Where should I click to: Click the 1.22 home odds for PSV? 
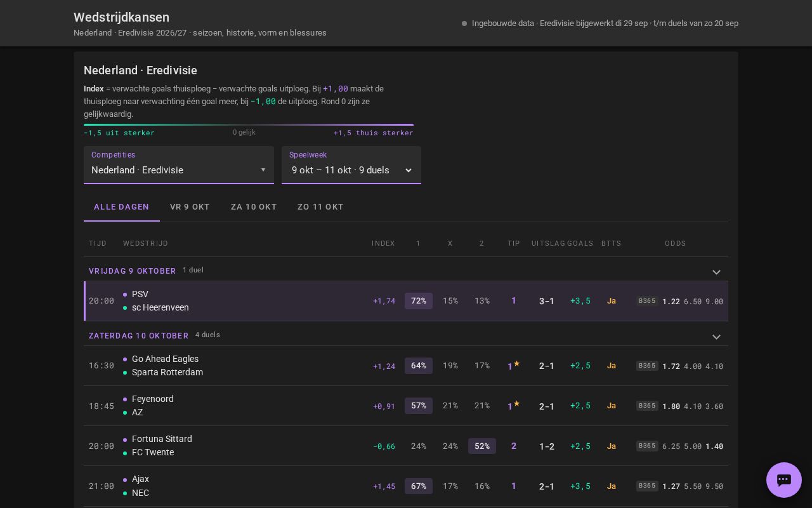[x=671, y=302]
